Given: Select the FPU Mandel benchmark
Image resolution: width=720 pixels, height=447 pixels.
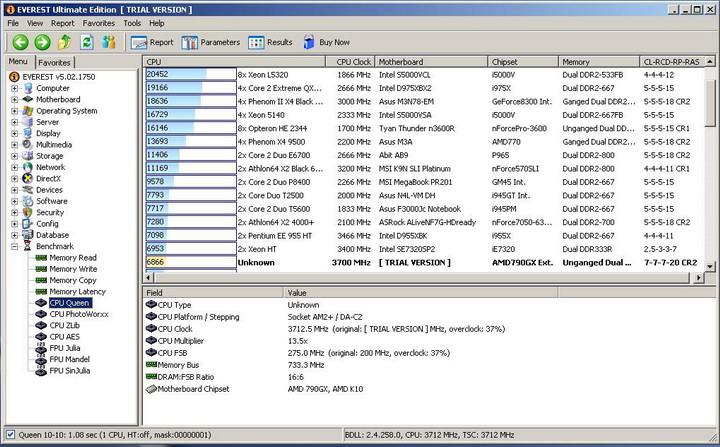Looking at the screenshot, I should point(69,359).
